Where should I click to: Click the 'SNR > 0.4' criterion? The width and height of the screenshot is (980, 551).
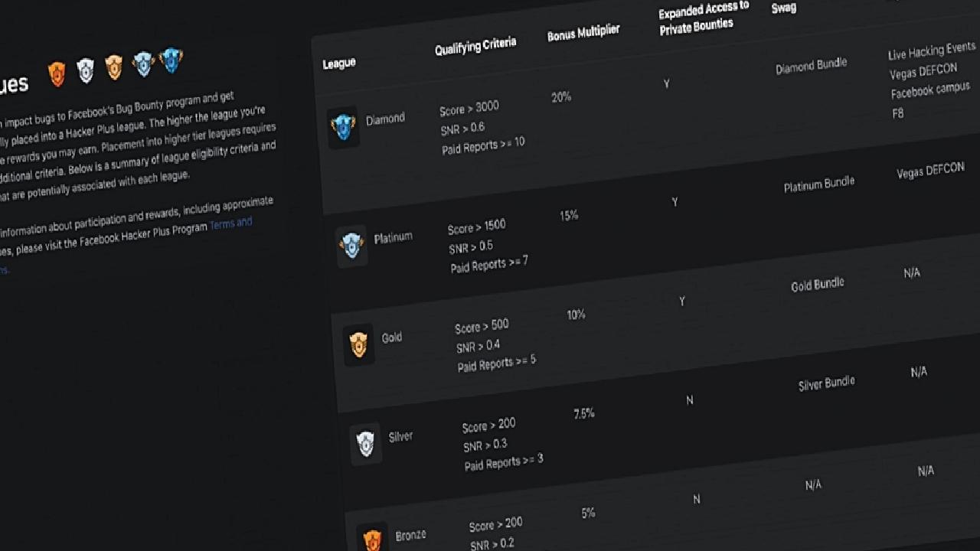[478, 347]
